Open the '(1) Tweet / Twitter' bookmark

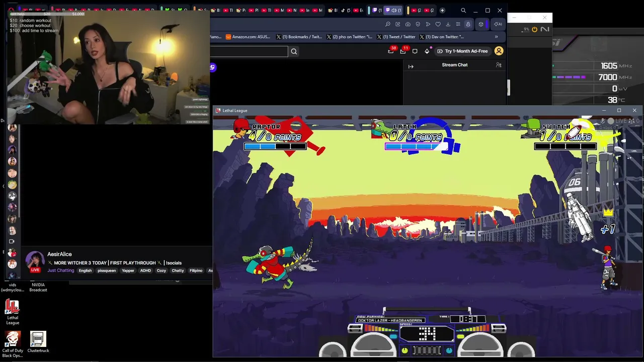point(395,37)
